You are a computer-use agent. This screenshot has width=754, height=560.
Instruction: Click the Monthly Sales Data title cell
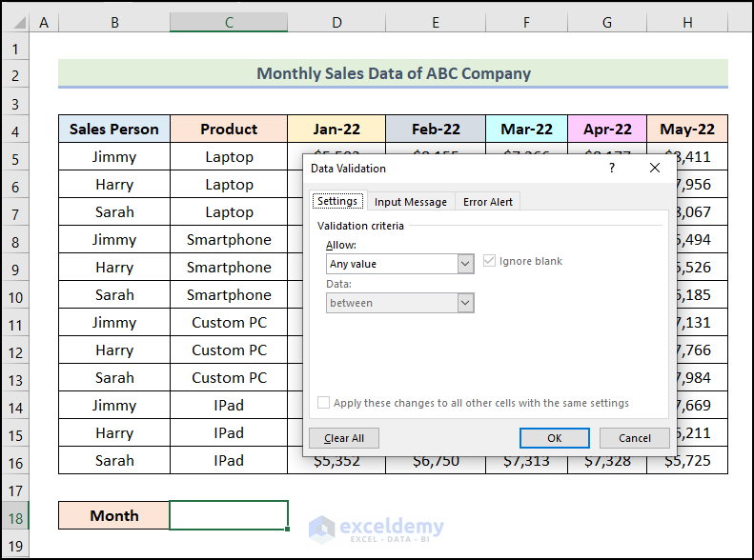pos(393,73)
